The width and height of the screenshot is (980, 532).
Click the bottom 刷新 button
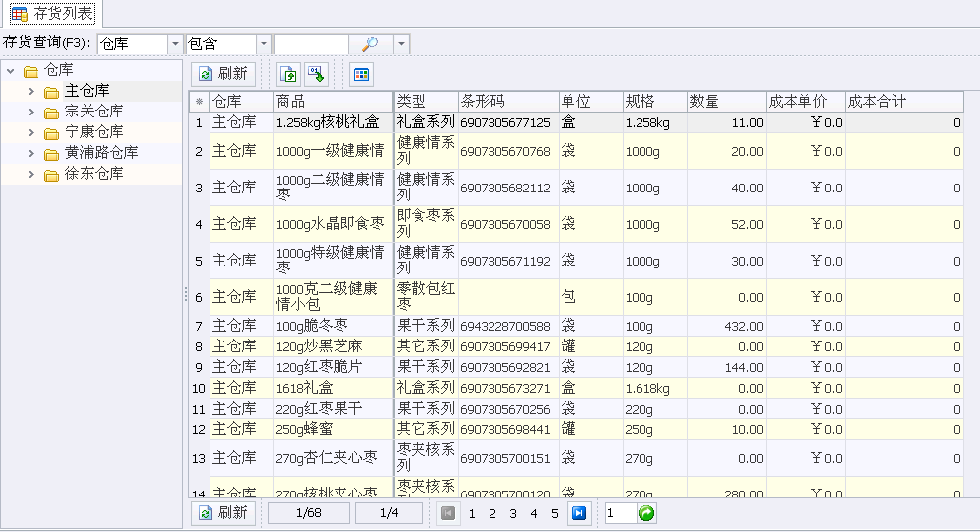pos(223,513)
